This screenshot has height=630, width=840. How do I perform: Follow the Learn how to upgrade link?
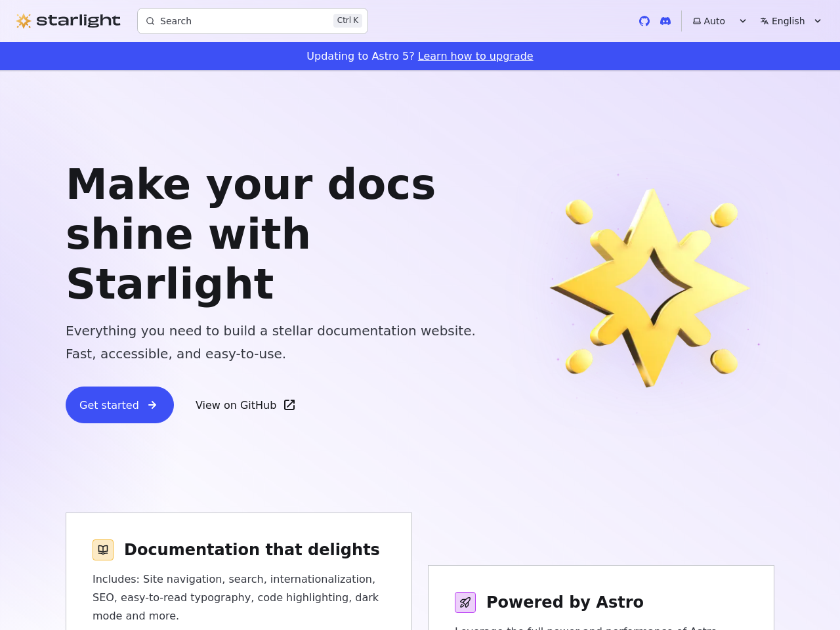[476, 56]
